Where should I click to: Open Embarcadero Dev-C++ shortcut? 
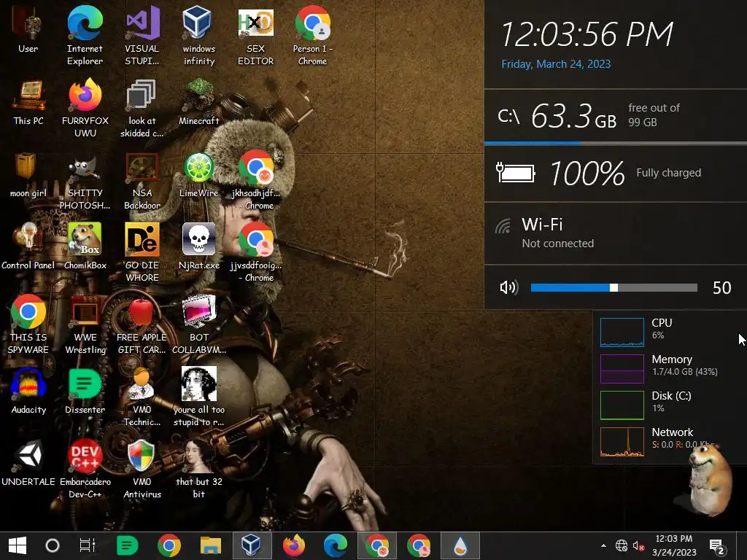pyautogui.click(x=85, y=469)
